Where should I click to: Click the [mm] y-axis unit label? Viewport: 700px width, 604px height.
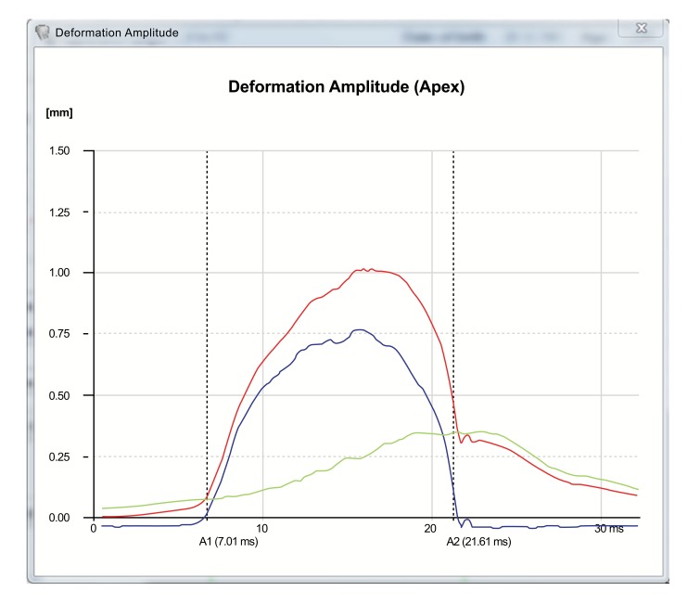tap(59, 112)
